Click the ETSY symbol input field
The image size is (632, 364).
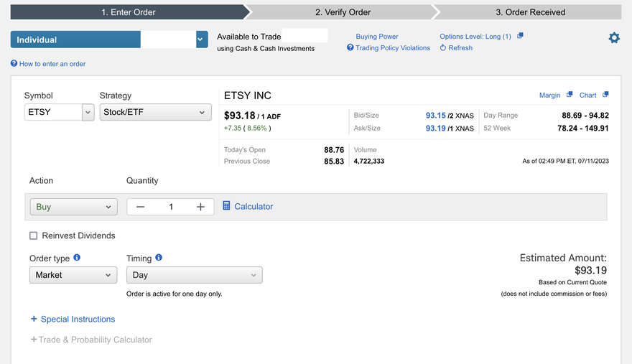click(53, 112)
